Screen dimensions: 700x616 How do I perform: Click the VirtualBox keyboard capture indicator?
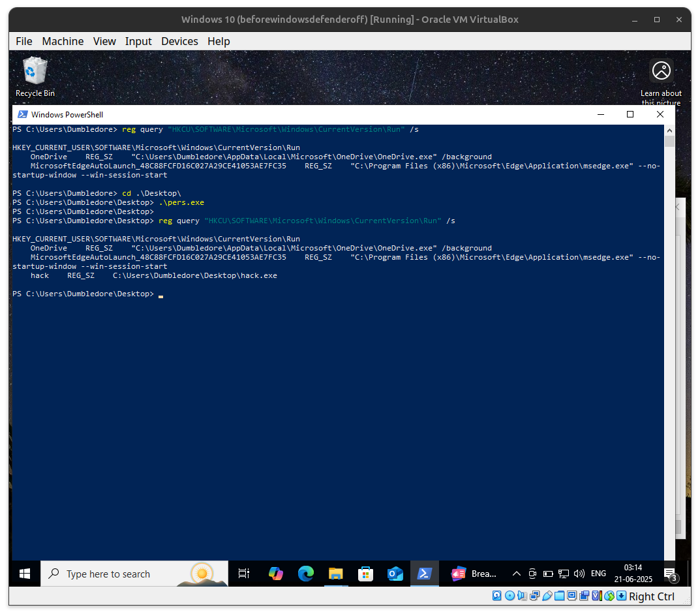(x=622, y=596)
